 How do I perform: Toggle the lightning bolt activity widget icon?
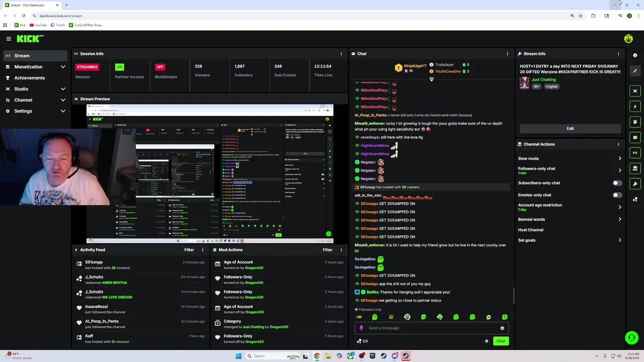(x=635, y=107)
